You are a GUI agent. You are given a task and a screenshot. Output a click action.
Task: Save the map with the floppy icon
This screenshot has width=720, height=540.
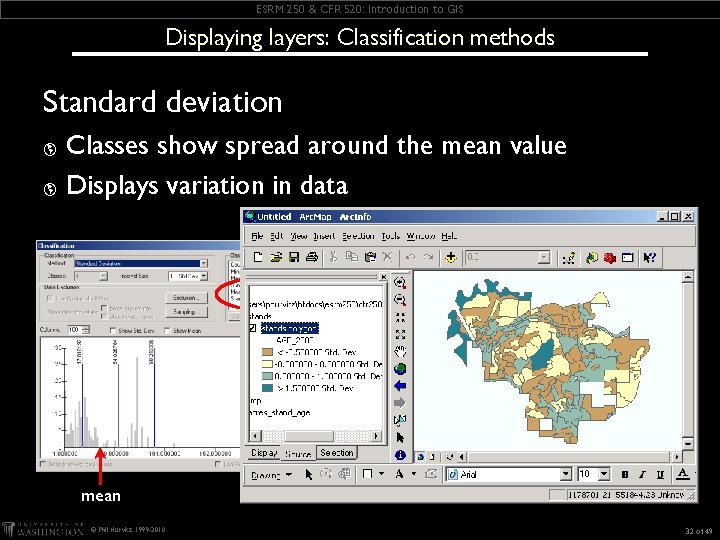coord(294,258)
